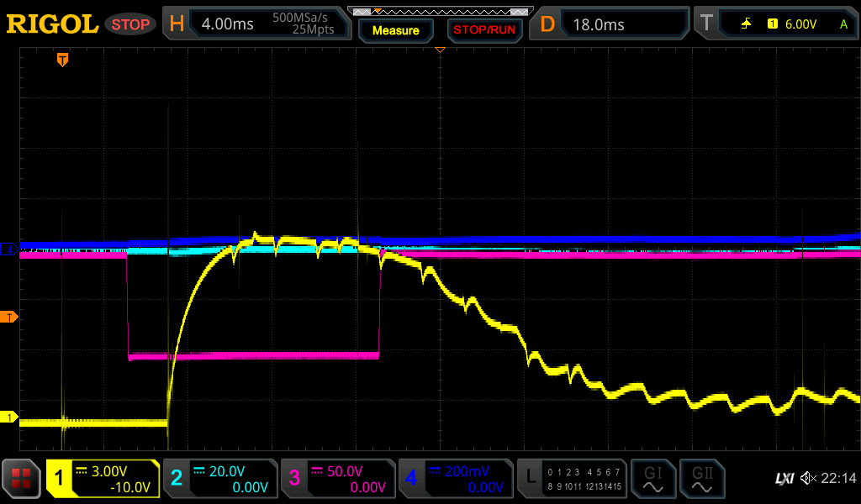
Task: Click the orange trigger level marker on left edge
Action: pyautogui.click(x=10, y=317)
